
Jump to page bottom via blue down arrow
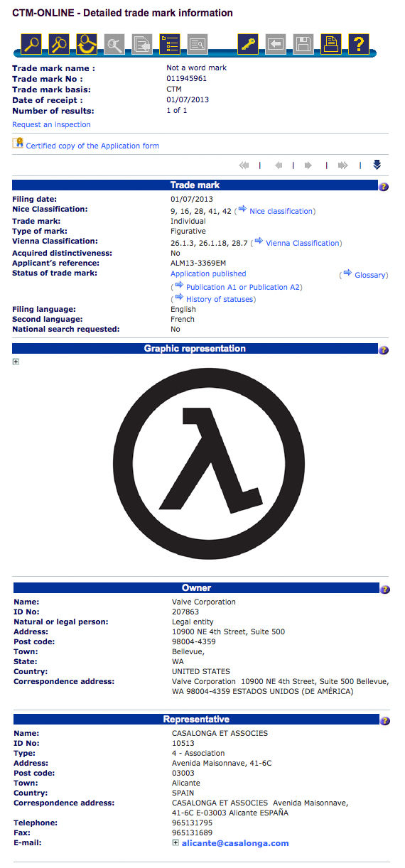point(377,165)
